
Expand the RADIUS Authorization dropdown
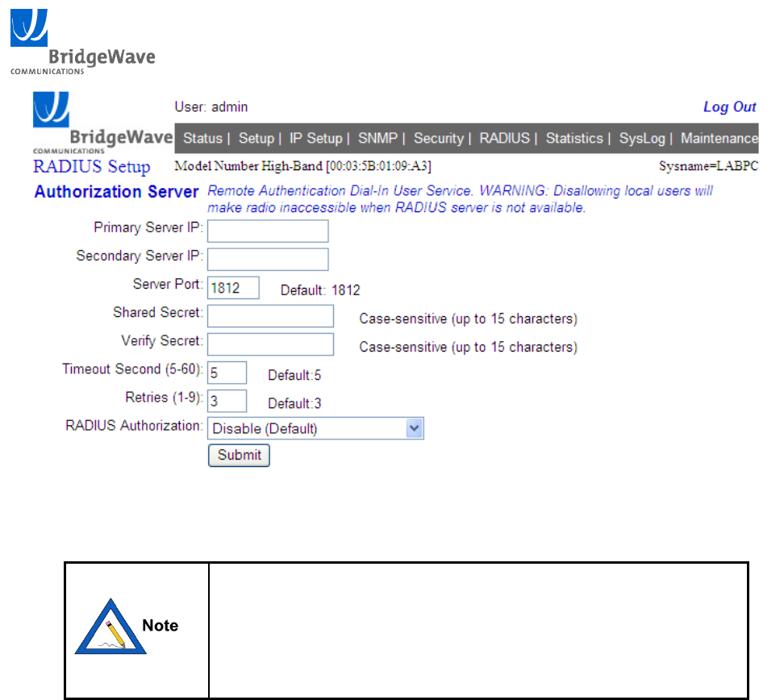(x=315, y=428)
